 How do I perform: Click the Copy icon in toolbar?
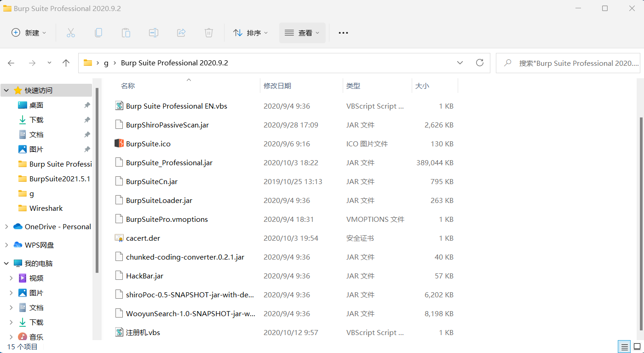click(x=98, y=33)
